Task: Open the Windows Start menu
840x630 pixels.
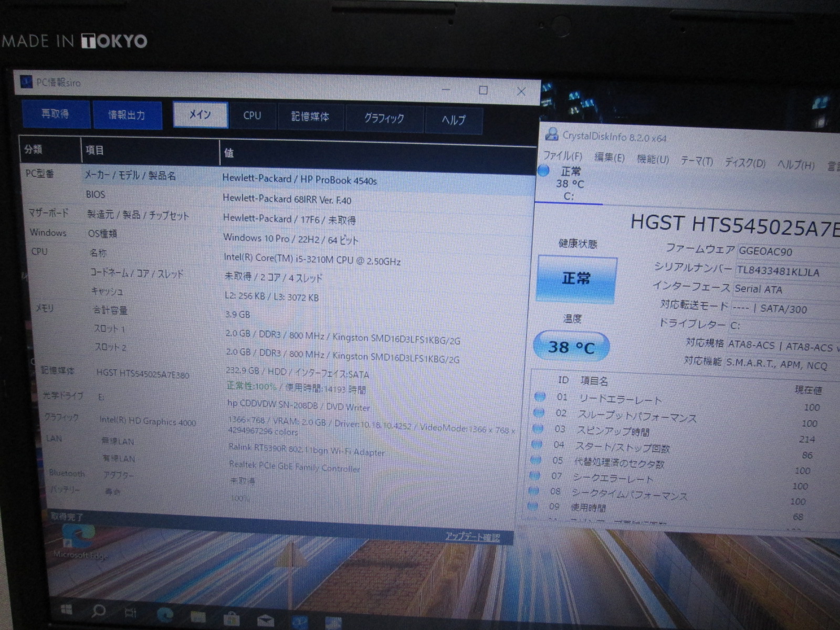Action: (x=67, y=610)
